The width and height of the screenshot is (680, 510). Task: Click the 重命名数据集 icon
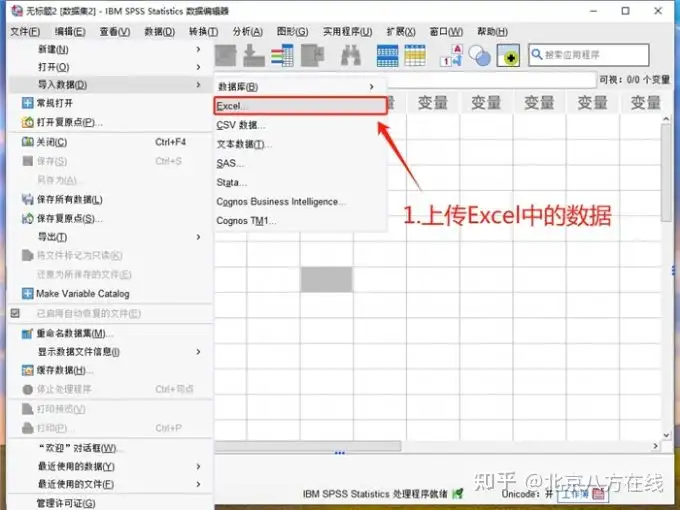coord(27,333)
